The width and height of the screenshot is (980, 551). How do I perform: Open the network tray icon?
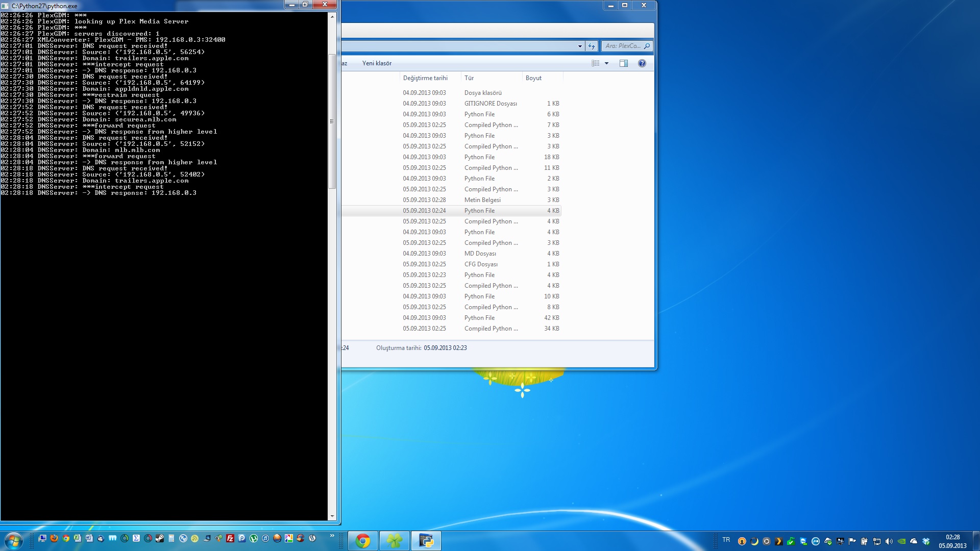pos(877,541)
